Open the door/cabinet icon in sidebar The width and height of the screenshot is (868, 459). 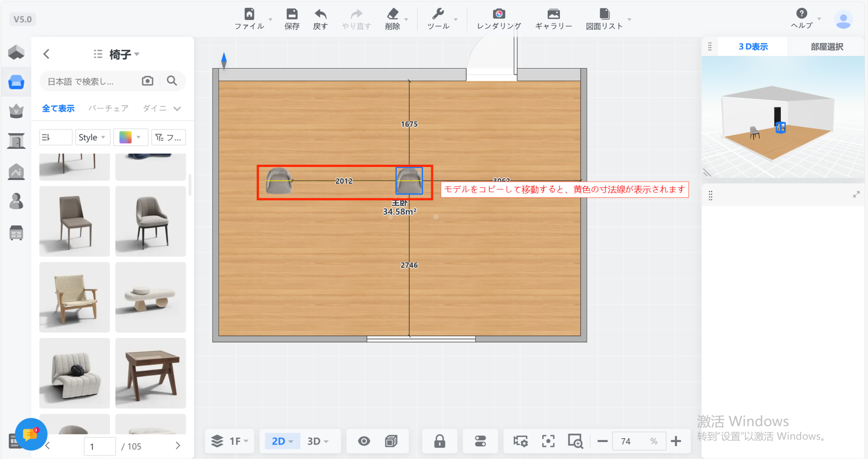click(16, 141)
